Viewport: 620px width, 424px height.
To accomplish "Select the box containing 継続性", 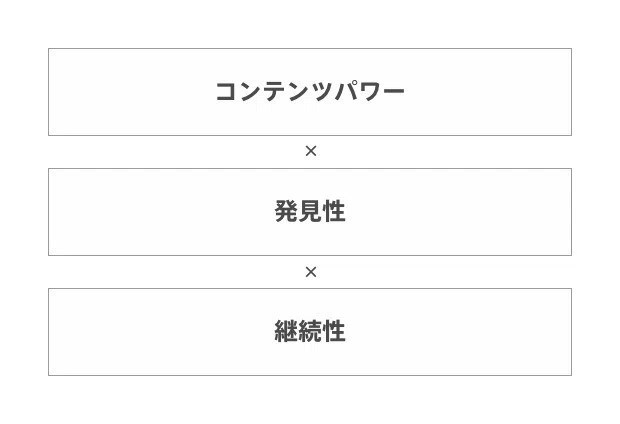I will point(310,332).
